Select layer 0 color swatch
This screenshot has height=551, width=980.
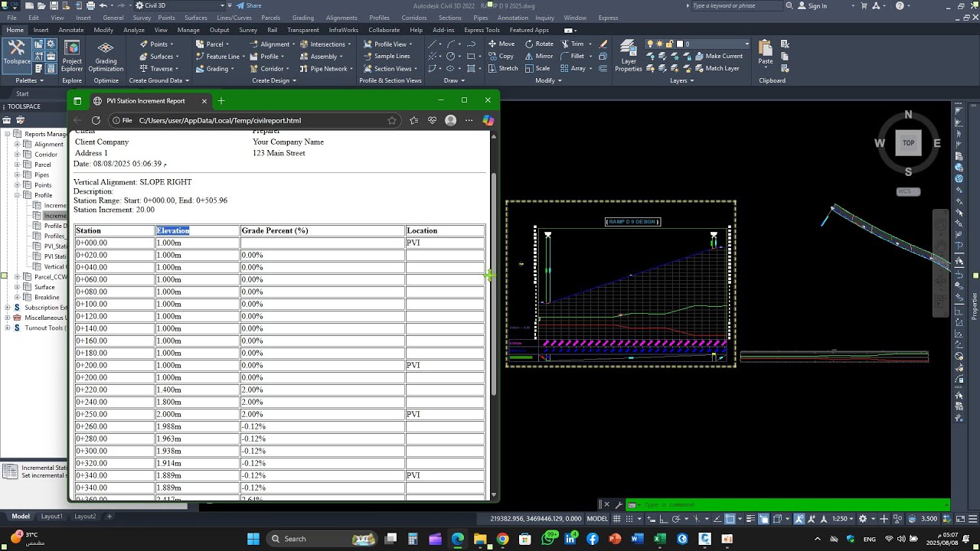pos(680,44)
